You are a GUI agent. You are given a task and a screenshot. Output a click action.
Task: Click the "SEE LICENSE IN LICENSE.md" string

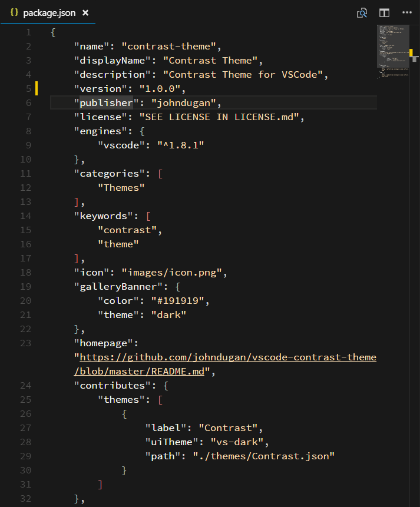click(219, 117)
